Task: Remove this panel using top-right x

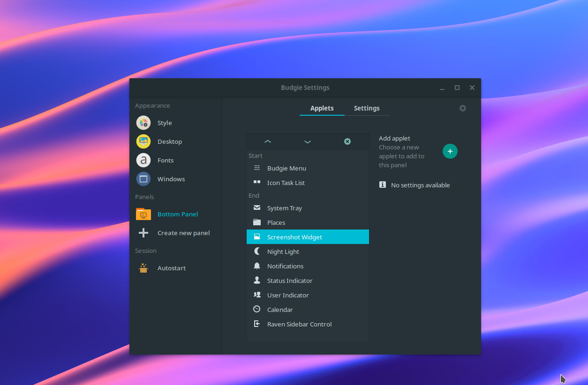Action: (x=463, y=108)
